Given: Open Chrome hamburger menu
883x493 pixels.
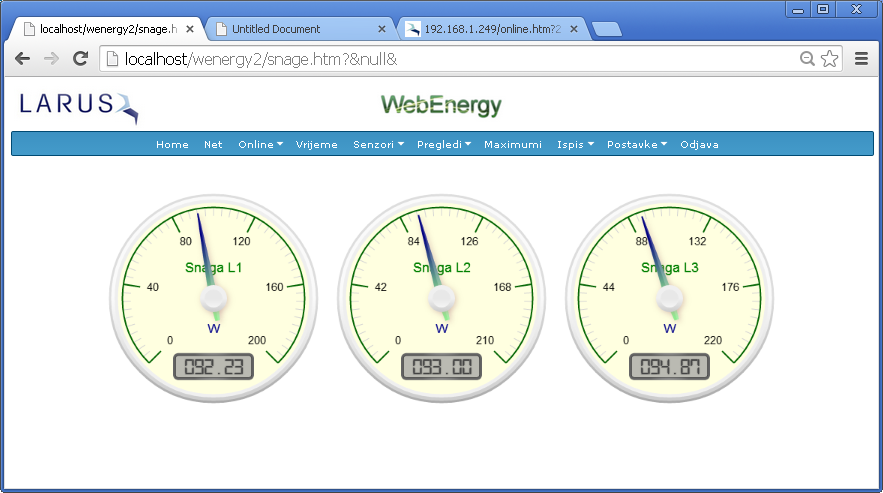Looking at the screenshot, I should (x=861, y=59).
